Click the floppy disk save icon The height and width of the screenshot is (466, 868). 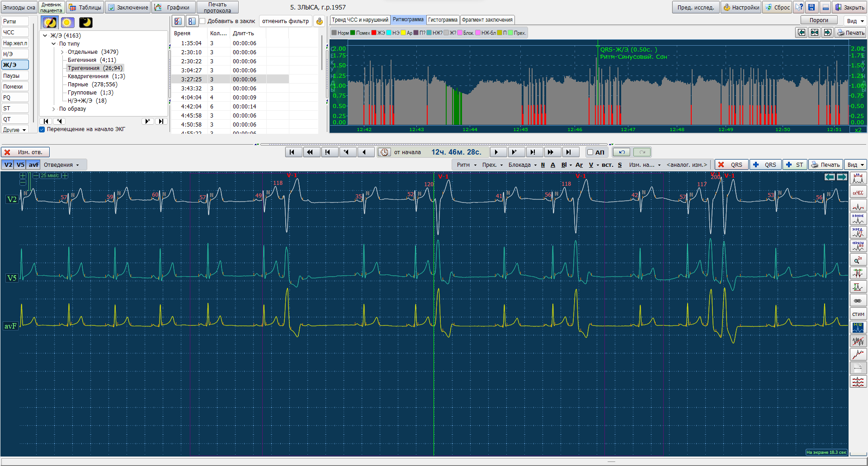[811, 7]
